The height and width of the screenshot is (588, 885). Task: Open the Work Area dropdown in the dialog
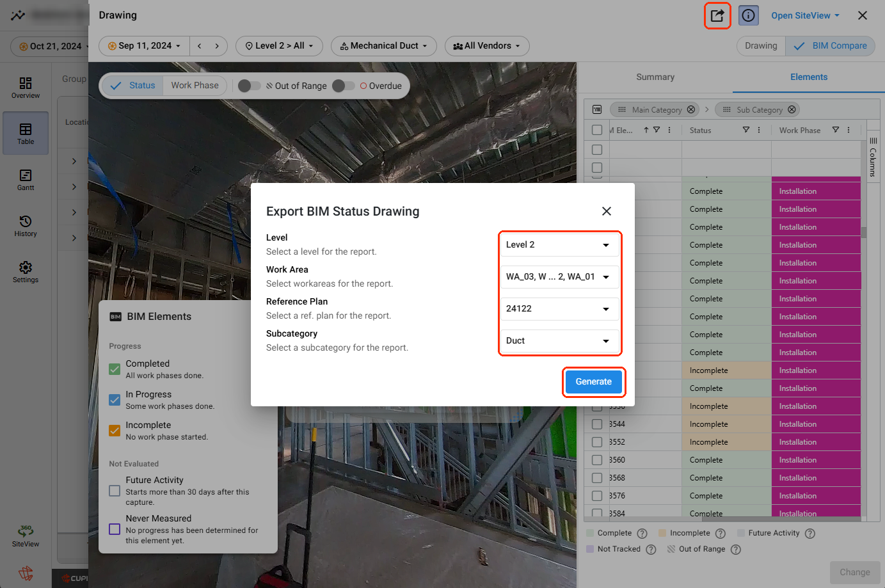(x=559, y=277)
